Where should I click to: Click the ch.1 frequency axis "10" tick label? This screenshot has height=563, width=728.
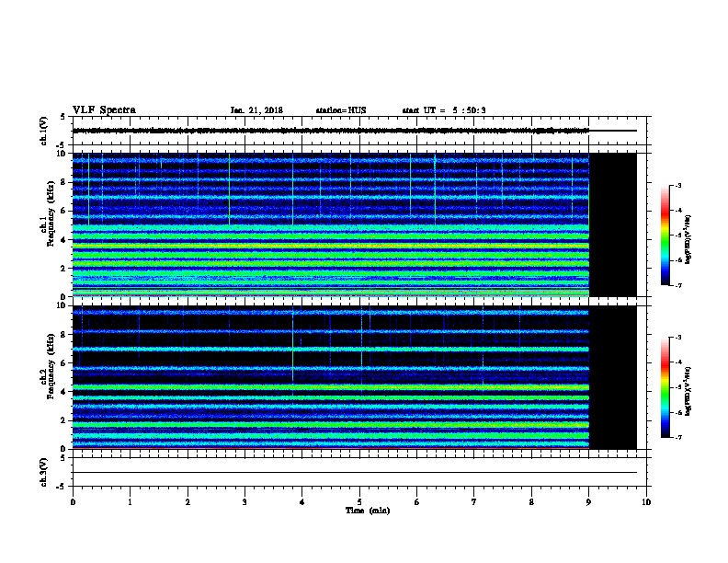click(x=63, y=154)
